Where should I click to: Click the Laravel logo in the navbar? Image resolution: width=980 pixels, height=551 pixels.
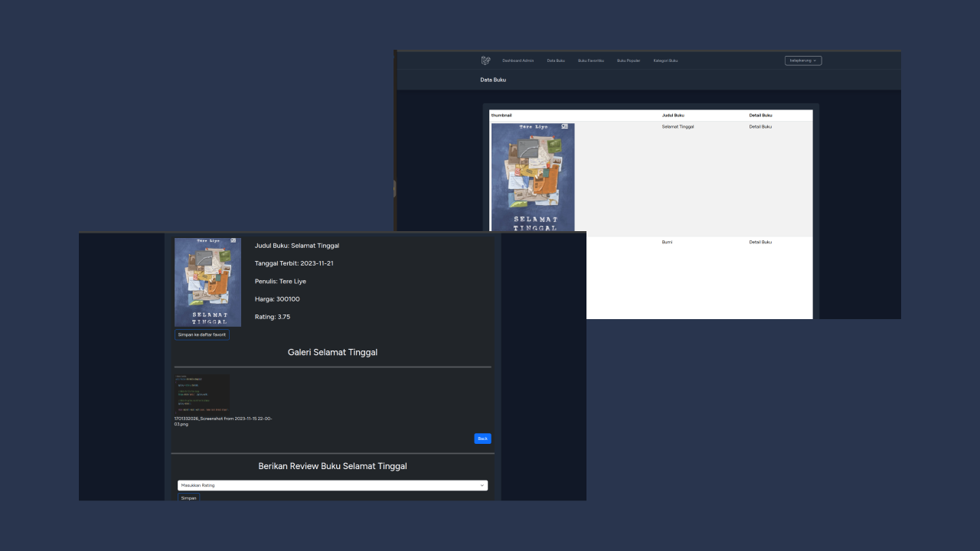[485, 60]
